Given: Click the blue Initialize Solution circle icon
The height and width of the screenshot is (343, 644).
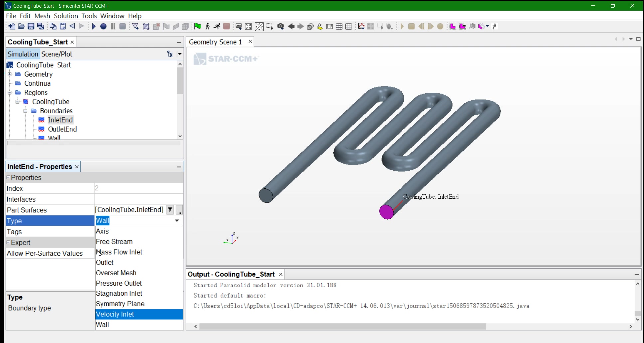Looking at the screenshot, I should [x=103, y=26].
